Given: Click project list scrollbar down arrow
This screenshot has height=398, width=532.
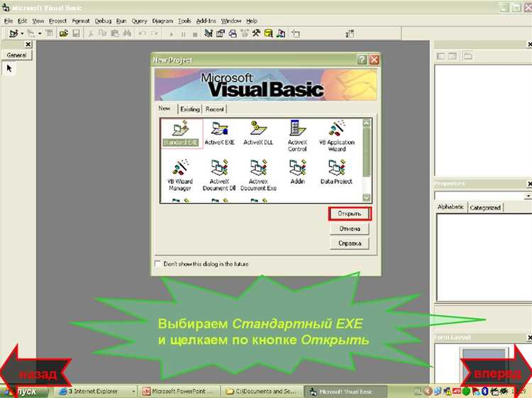Looking at the screenshot, I should (x=367, y=197).
